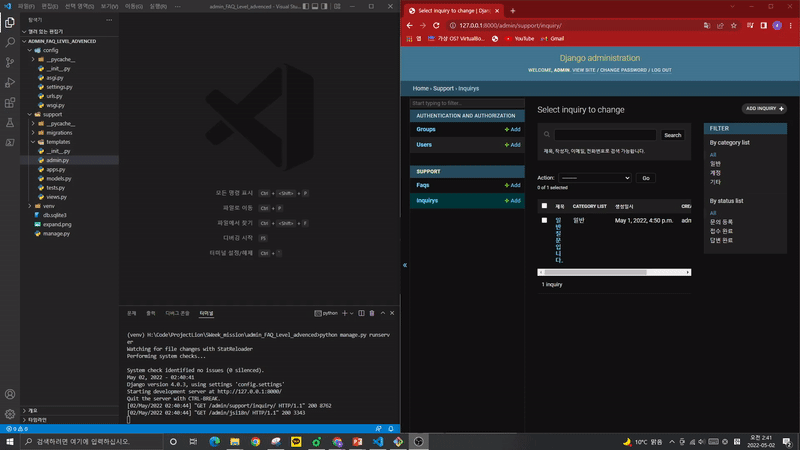
Task: Open a new Chrome tab
Action: point(513,11)
